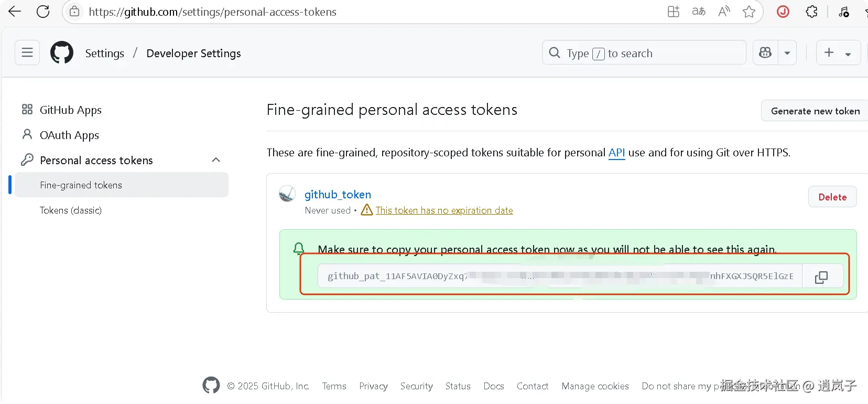Go to GitHub homepage via Octocat logo
This screenshot has width=868, height=404.
[62, 53]
